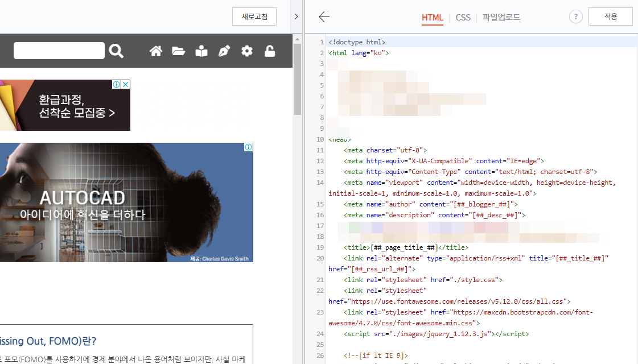Click the 적용 apply button
The width and height of the screenshot is (638, 364).
coord(610,16)
